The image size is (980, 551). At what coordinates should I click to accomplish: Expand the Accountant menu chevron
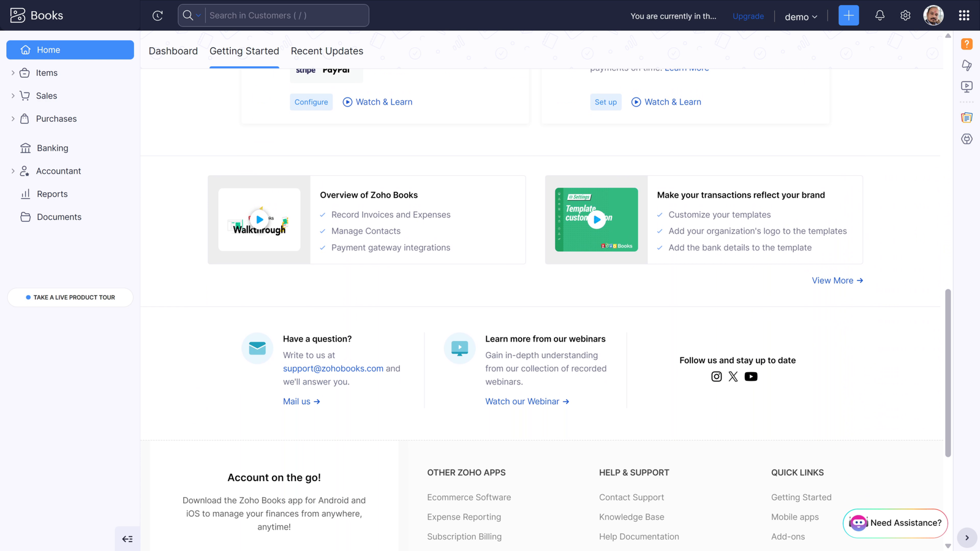[13, 171]
